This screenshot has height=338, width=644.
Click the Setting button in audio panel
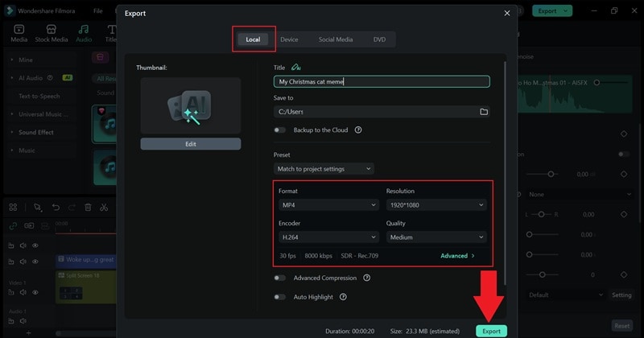(621, 295)
